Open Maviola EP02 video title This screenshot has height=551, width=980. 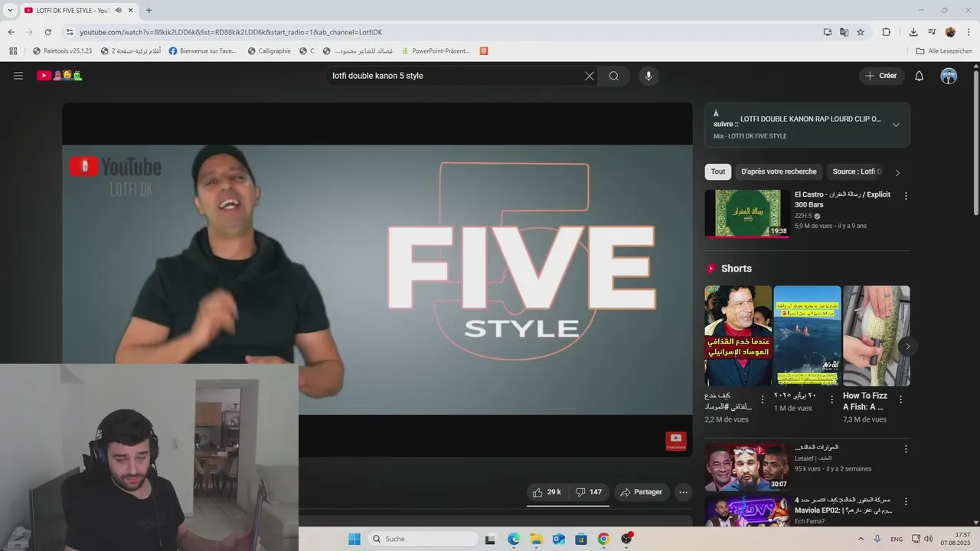pos(842,505)
